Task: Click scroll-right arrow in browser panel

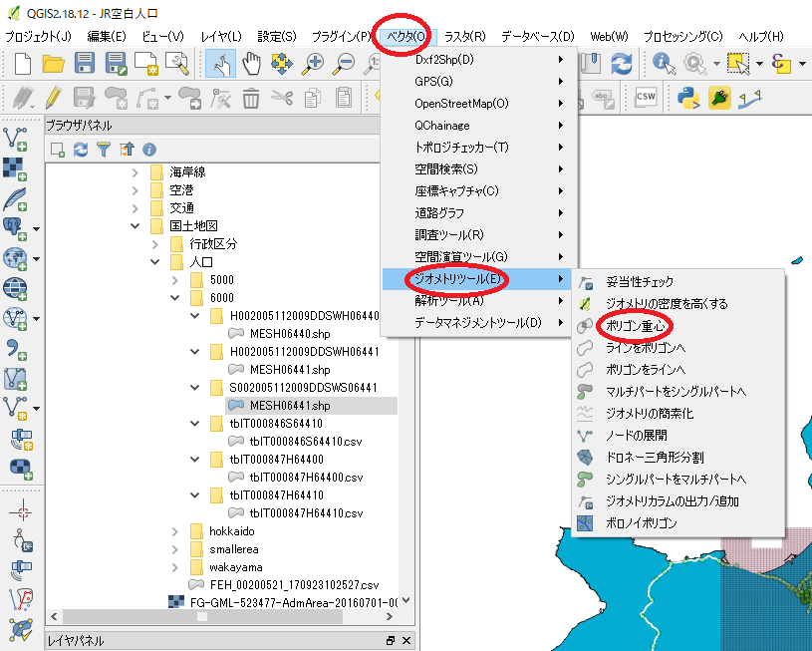Action: [x=389, y=616]
